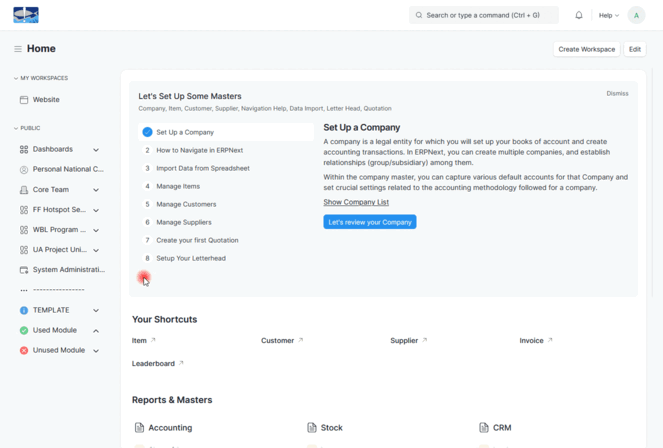663x448 pixels.
Task: Click the notification bell icon
Action: pos(579,15)
